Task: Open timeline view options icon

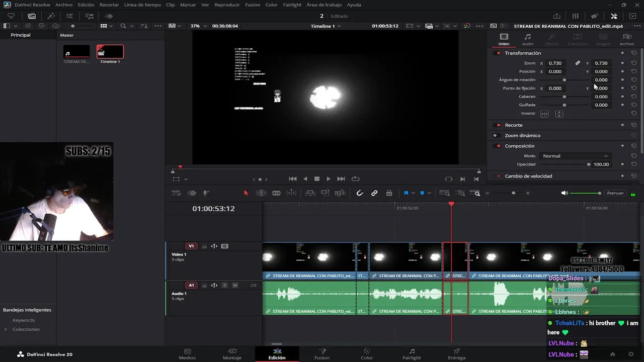Action: [x=176, y=193]
